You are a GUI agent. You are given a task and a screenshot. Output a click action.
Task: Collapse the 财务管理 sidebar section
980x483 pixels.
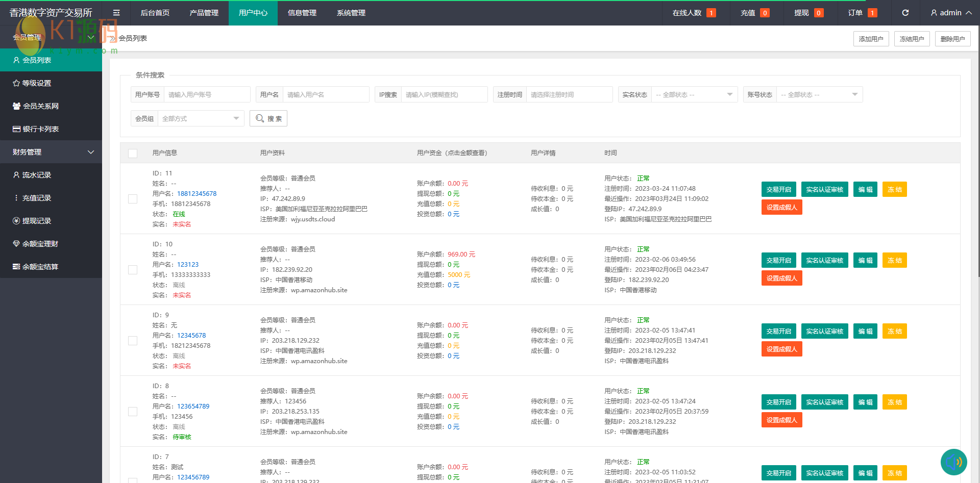[x=51, y=152]
